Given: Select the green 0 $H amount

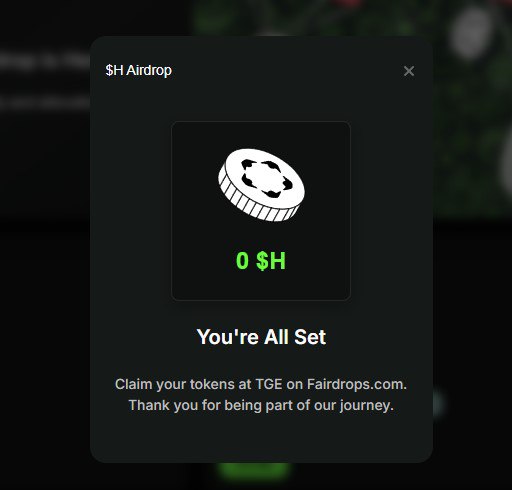Looking at the screenshot, I should point(261,261).
